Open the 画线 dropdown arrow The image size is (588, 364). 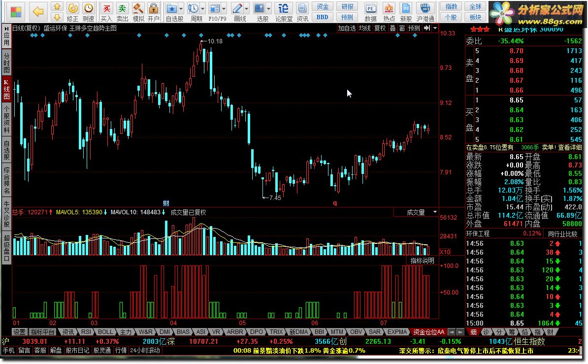246,8
